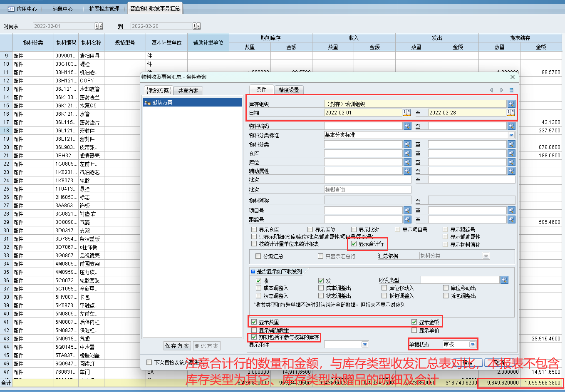Viewport: 565px width, 392px height.
Task: Switch to the 共享方案 tab
Action: [x=188, y=91]
